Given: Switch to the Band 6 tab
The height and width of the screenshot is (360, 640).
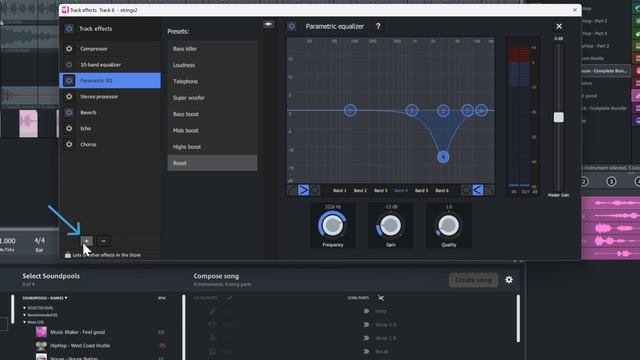Looking at the screenshot, I should [x=442, y=191].
